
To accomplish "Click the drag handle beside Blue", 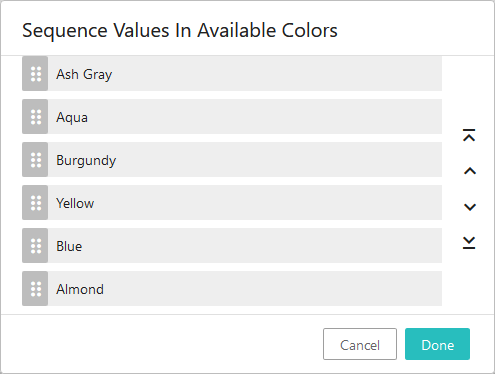I will (35, 246).
